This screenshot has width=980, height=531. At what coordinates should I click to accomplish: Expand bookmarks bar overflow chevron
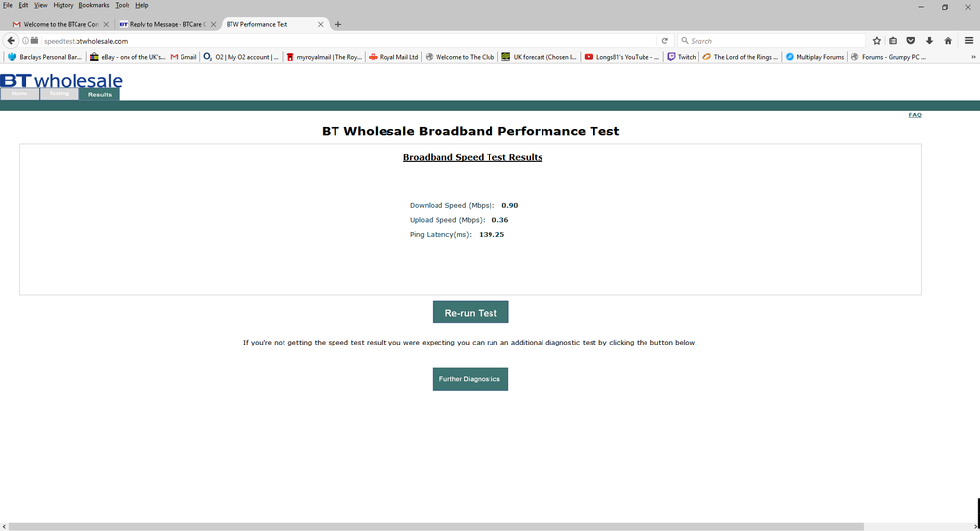pos(973,57)
